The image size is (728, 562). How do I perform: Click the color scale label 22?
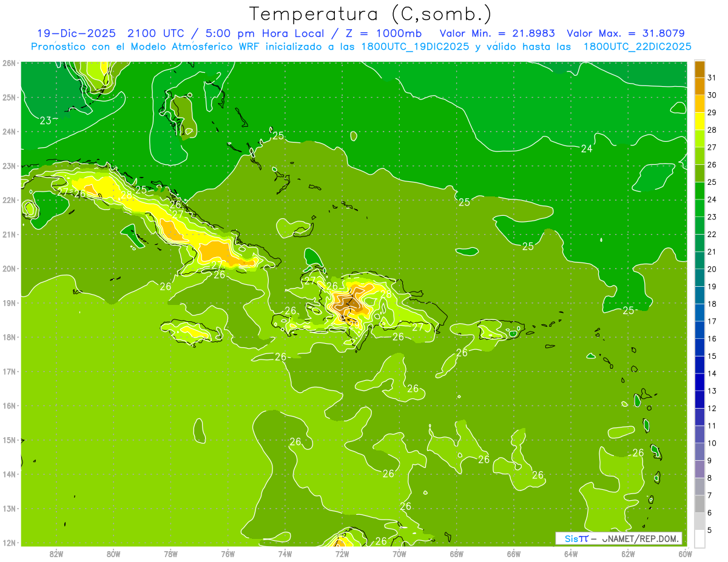[712, 234]
